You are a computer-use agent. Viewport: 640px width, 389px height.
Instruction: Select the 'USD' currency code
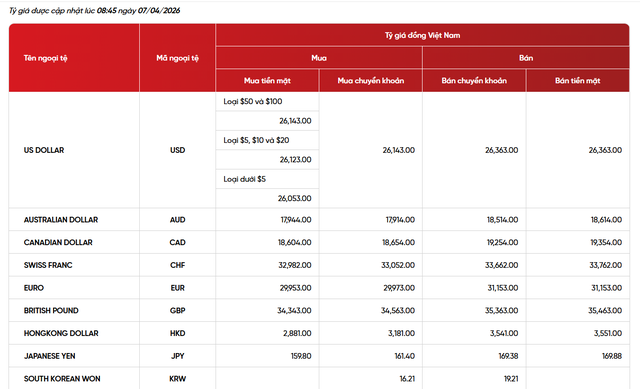point(178,150)
